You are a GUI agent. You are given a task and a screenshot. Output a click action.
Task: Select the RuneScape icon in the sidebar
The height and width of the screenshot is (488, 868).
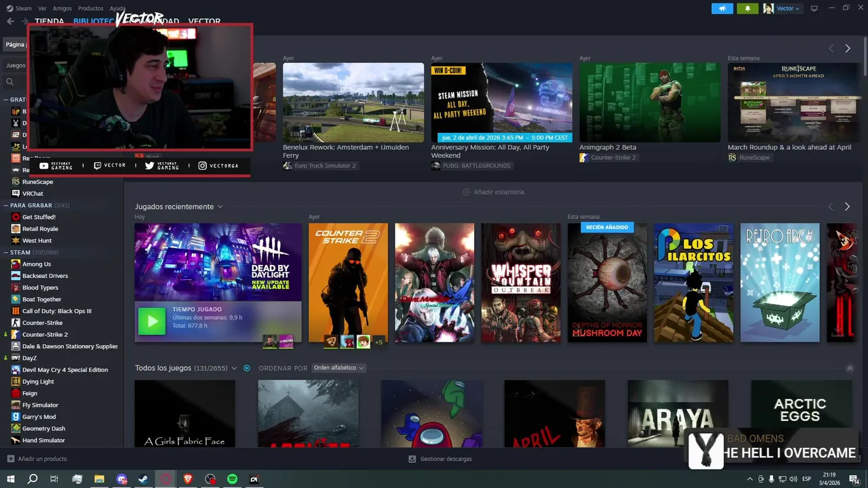point(16,182)
